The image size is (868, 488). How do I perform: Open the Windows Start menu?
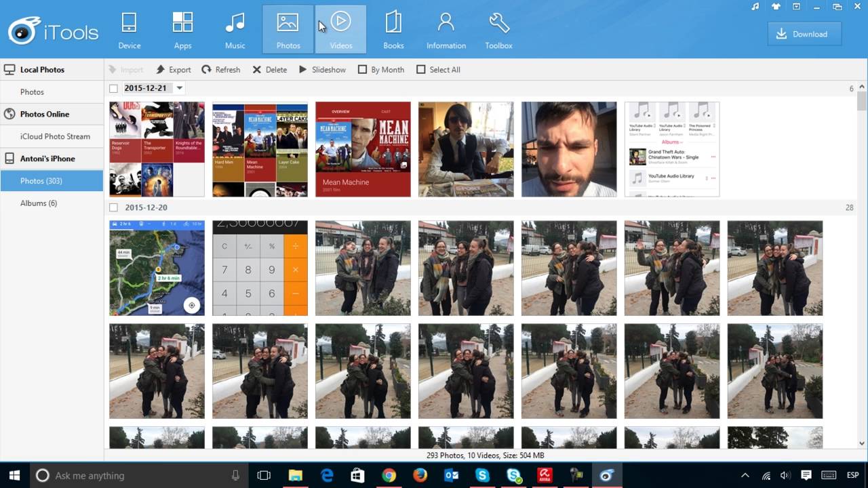tap(14, 475)
